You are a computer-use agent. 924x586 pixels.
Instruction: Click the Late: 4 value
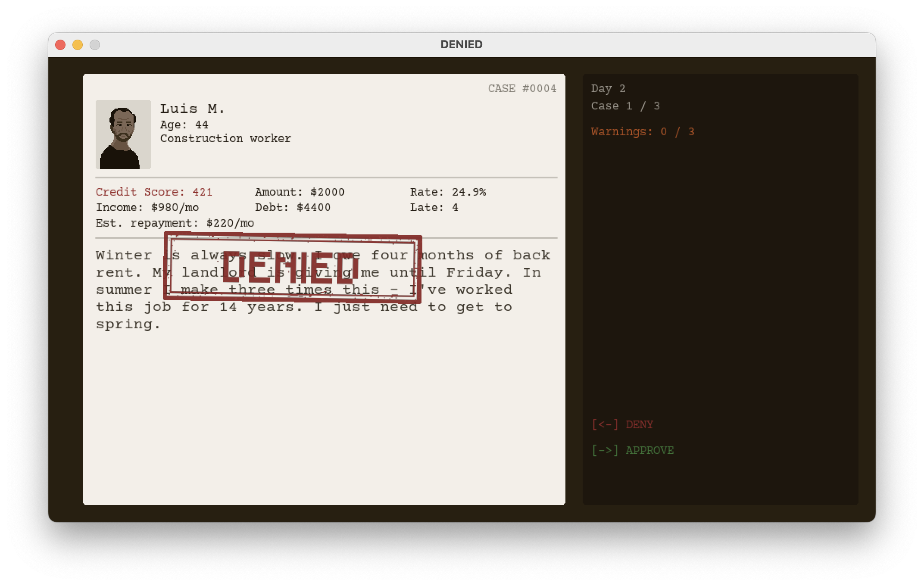[434, 208]
